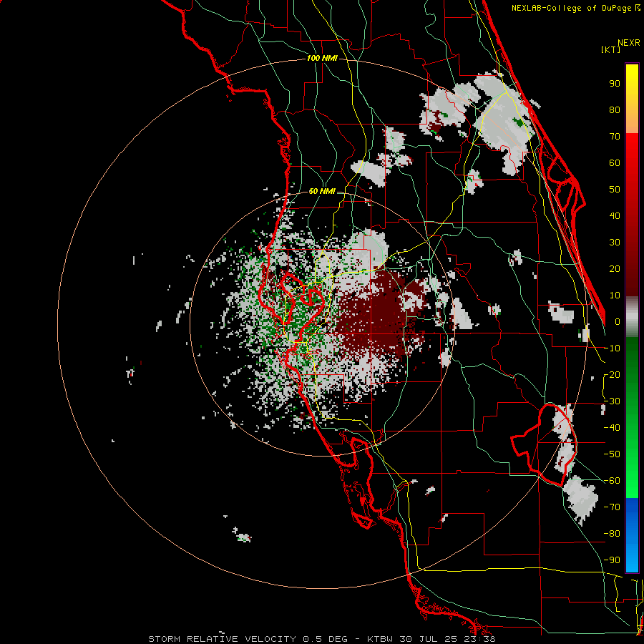Click the "KTBW" radar site identifier in caption
Viewport: 644px width, 644px height.
[x=381, y=639]
